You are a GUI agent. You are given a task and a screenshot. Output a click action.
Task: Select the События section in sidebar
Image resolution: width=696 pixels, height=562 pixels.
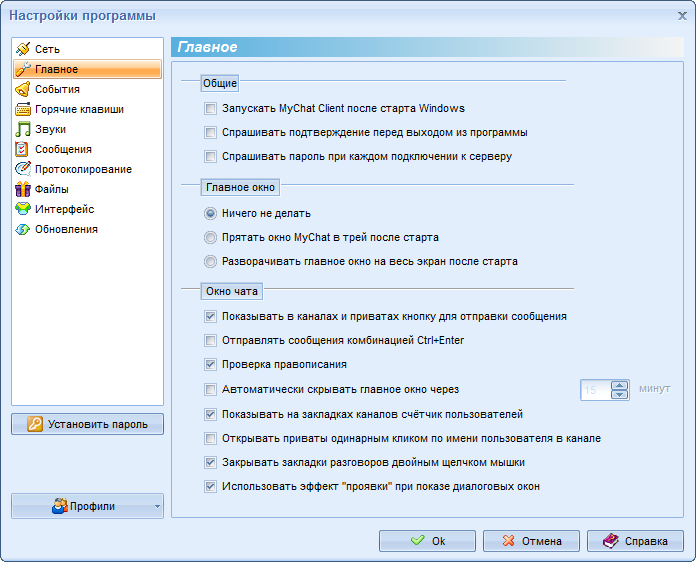pyautogui.click(x=87, y=89)
